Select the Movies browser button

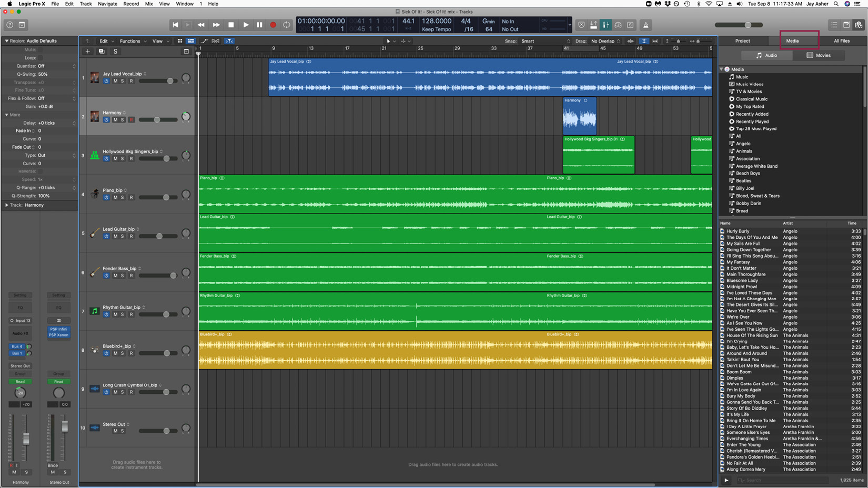pos(819,55)
